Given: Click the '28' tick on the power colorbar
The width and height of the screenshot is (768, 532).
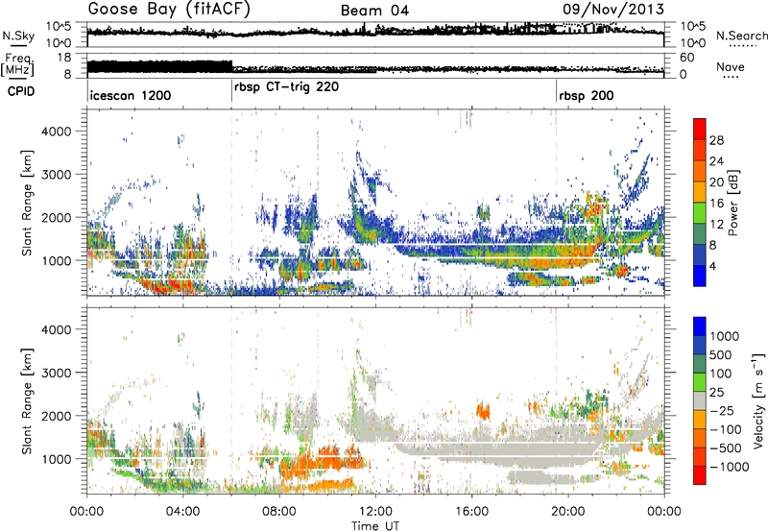Looking at the screenshot, I should point(716,140).
